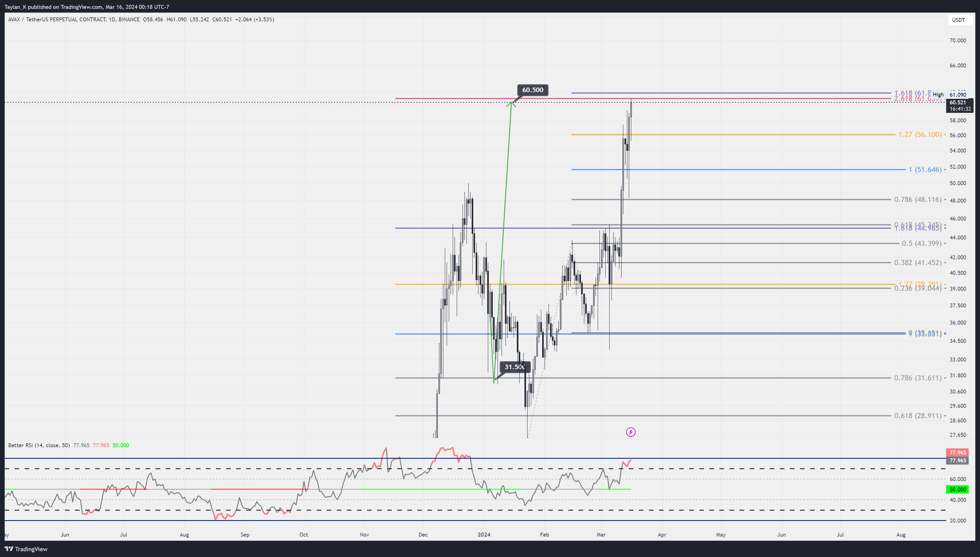Click the Fibonacci label 1 (51.646)
Viewport: 980px width, 557px height.
(x=925, y=170)
